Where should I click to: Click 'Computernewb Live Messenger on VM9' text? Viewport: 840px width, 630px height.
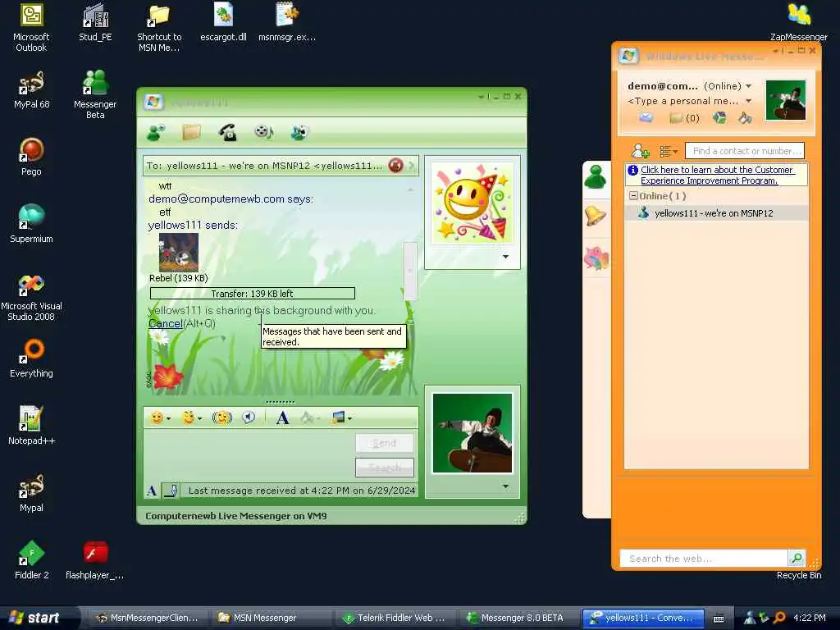[235, 516]
